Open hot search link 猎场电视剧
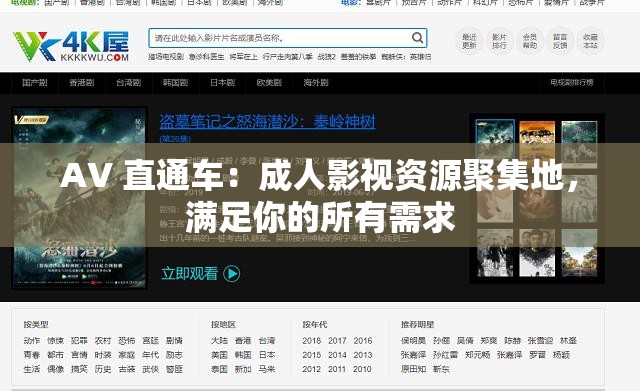The width and height of the screenshot is (640, 391). (166, 57)
